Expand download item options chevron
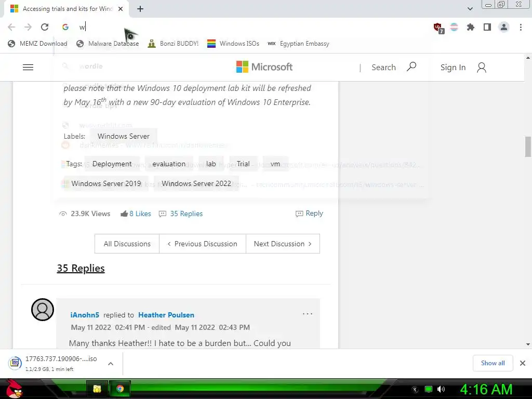Image resolution: width=532 pixels, height=399 pixels. (111, 364)
